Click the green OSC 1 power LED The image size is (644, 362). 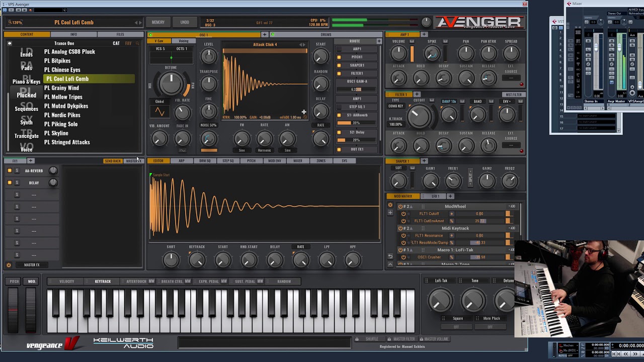click(150, 35)
